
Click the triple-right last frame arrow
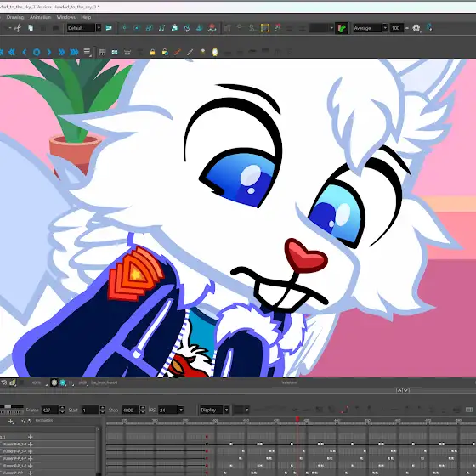tap(74, 52)
